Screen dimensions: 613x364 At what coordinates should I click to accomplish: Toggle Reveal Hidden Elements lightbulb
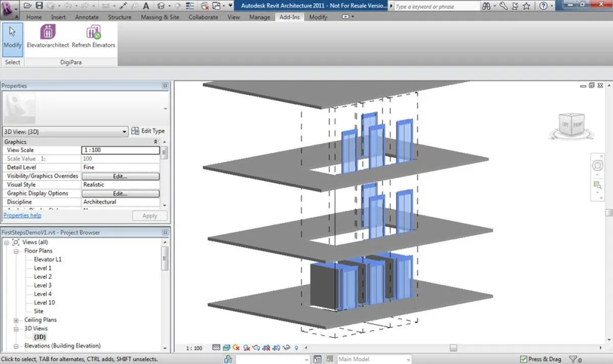tap(297, 348)
